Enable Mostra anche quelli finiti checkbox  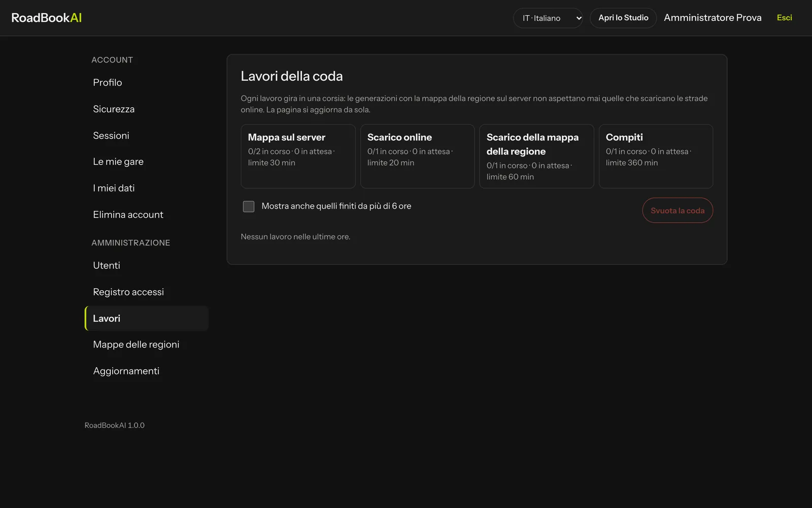[x=249, y=206]
